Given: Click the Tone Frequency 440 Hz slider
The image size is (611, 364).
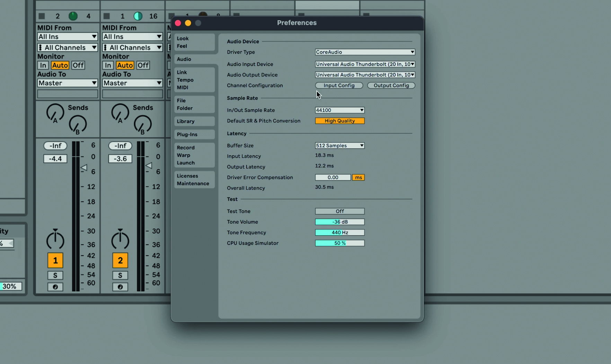Looking at the screenshot, I should (340, 233).
